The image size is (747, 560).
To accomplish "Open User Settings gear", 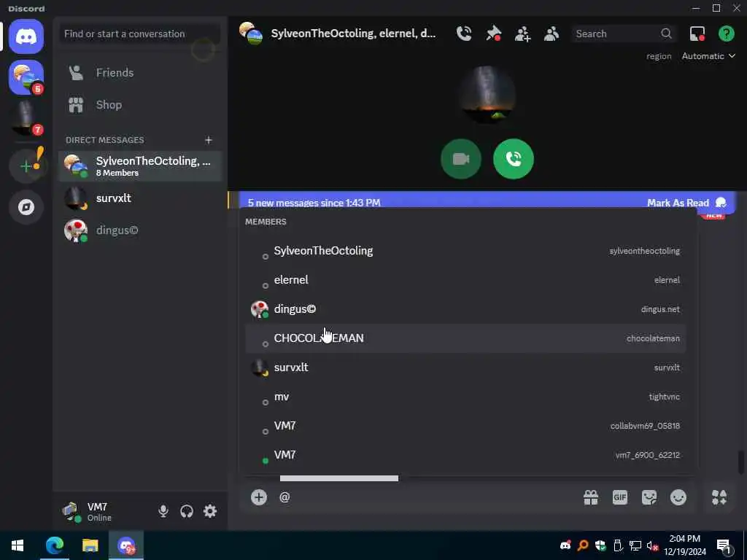I will pos(210,511).
